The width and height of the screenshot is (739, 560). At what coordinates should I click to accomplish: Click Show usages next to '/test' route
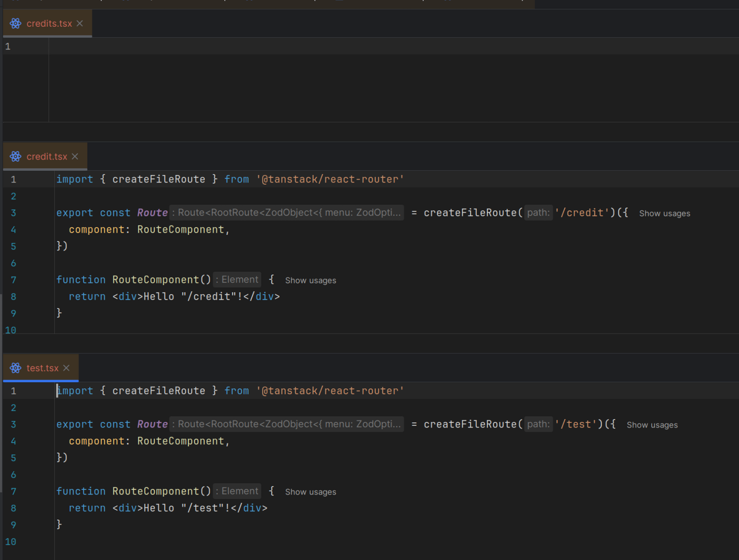tap(652, 425)
